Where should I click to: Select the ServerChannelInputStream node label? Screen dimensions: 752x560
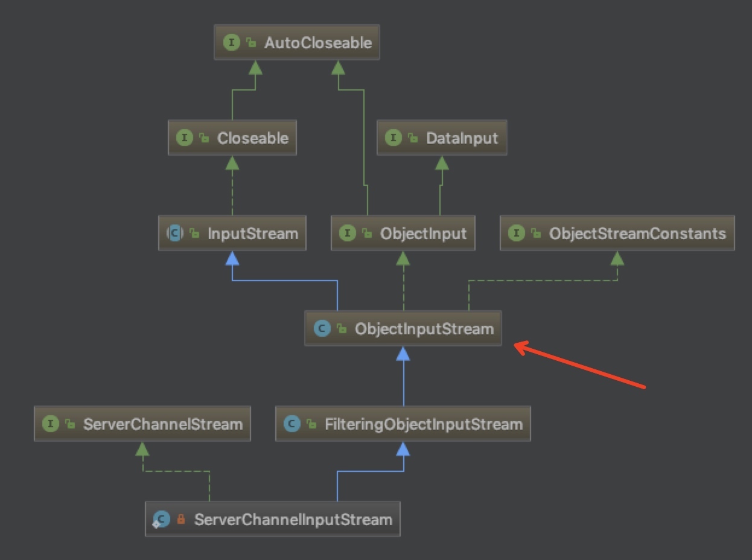[293, 519]
